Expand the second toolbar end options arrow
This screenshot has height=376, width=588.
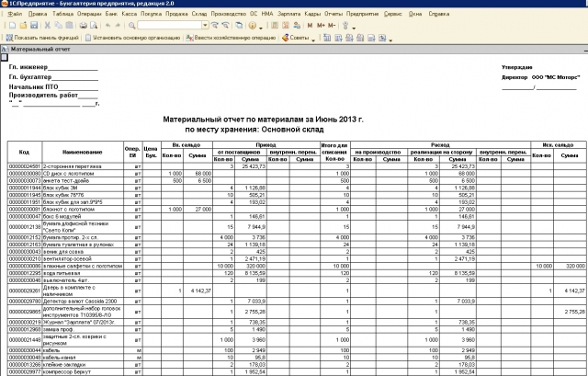click(x=390, y=40)
